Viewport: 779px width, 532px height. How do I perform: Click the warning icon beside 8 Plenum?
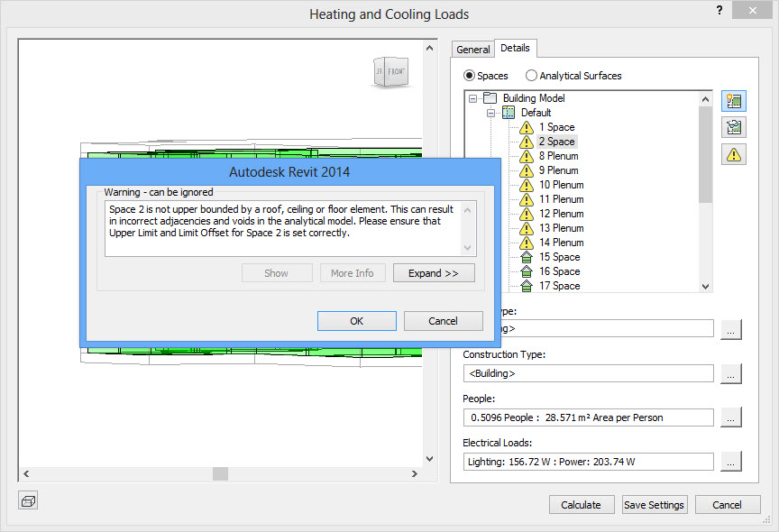(x=527, y=157)
